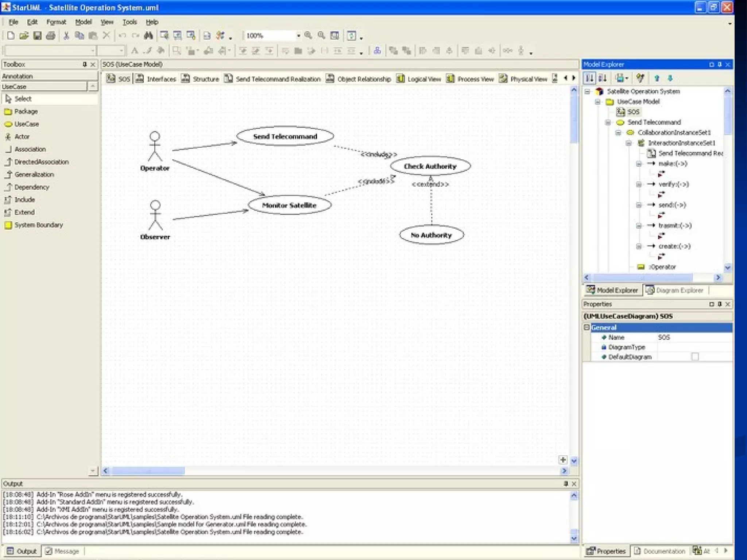
Task: Click the New Project toolbar icon
Action: pos(11,35)
